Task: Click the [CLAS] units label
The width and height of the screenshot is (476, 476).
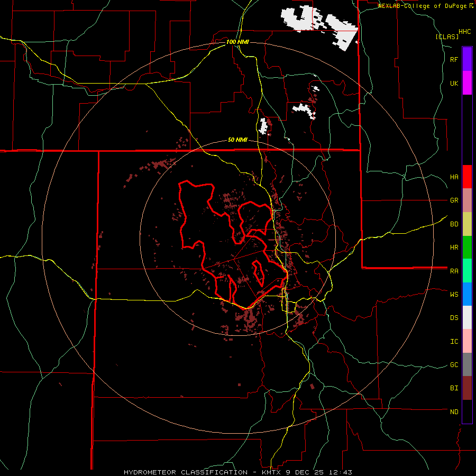Action: pyautogui.click(x=447, y=36)
